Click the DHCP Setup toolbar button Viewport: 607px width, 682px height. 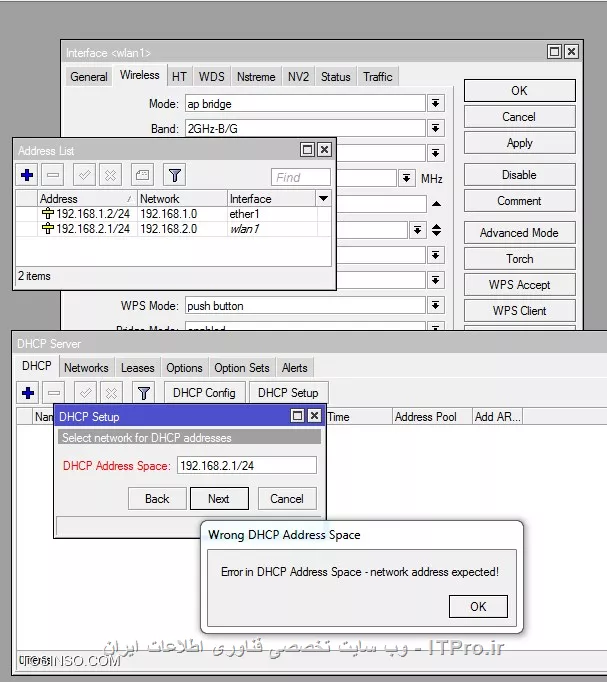coord(288,393)
